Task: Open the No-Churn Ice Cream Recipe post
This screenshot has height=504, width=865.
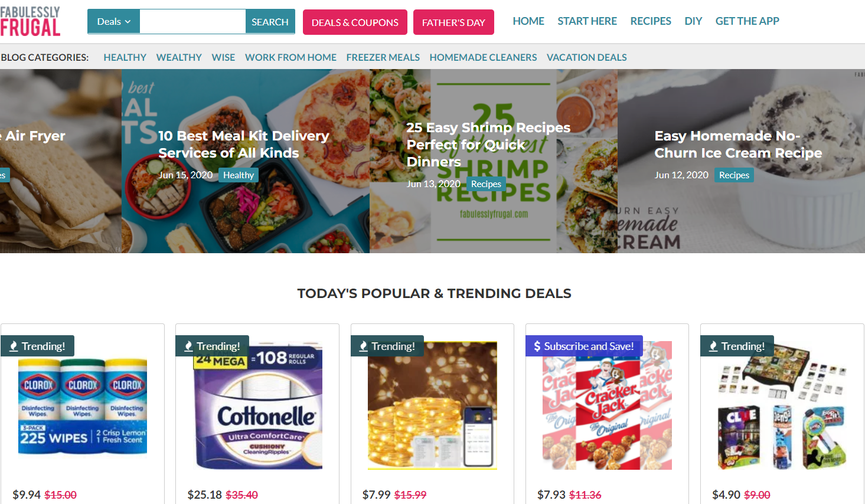Action: pyautogui.click(x=738, y=145)
